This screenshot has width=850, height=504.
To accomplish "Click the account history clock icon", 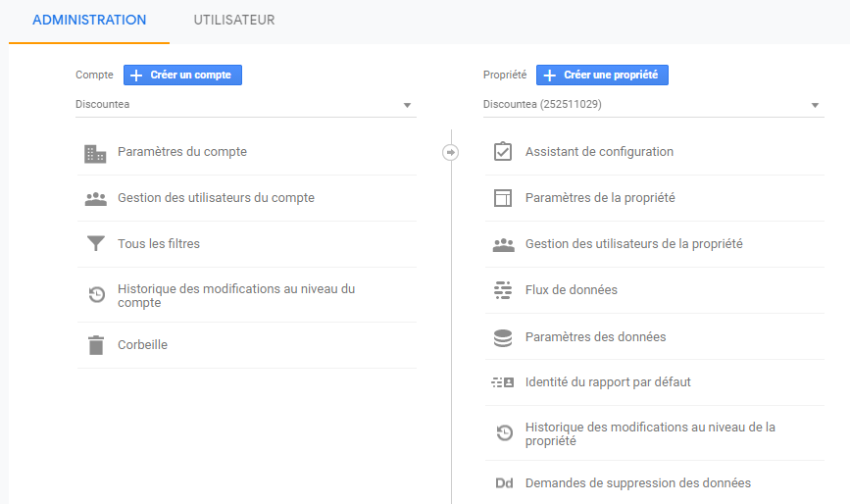I will click(96, 294).
